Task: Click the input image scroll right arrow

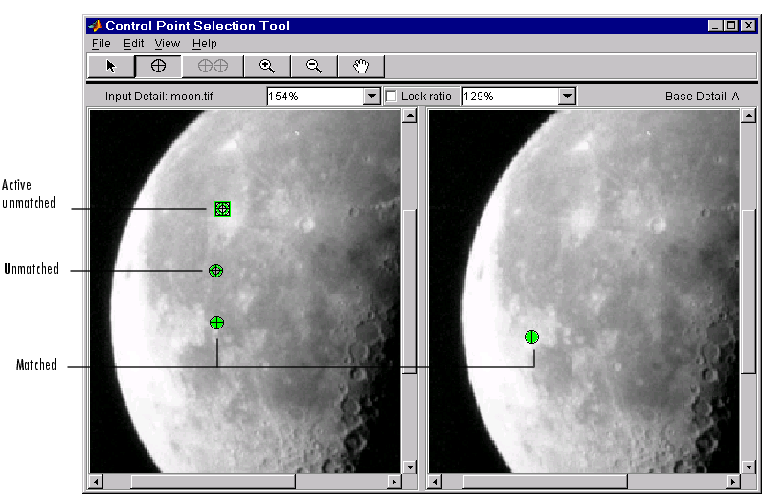Action: 394,482
